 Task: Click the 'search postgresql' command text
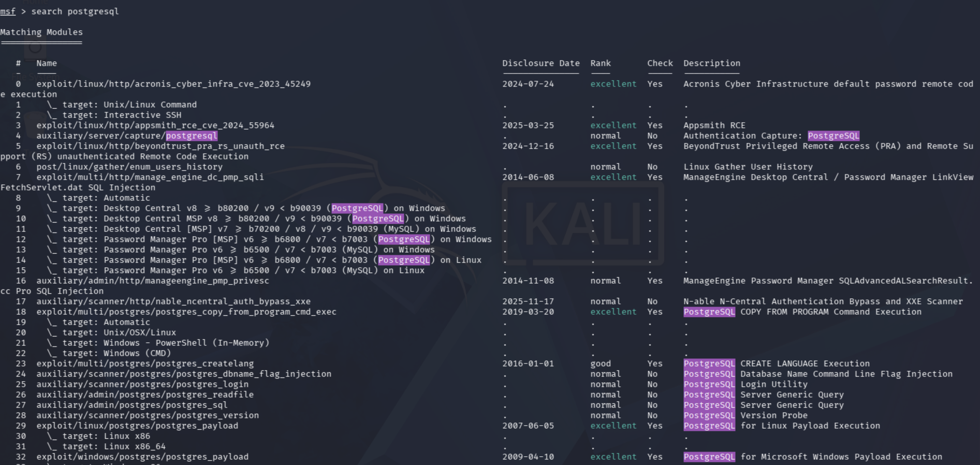tap(75, 11)
